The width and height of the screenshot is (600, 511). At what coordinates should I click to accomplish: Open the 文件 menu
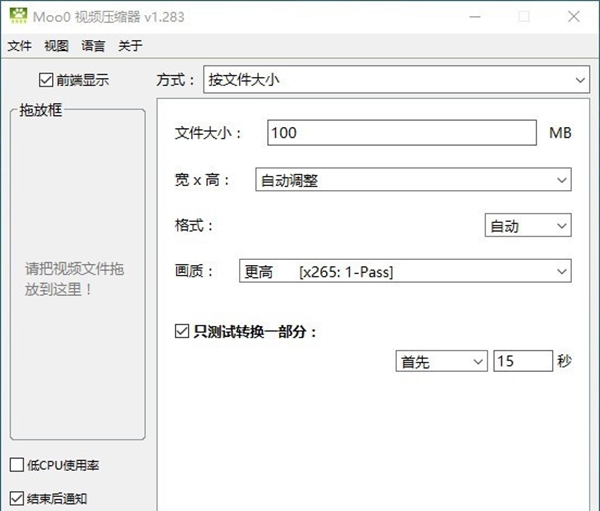pos(20,46)
